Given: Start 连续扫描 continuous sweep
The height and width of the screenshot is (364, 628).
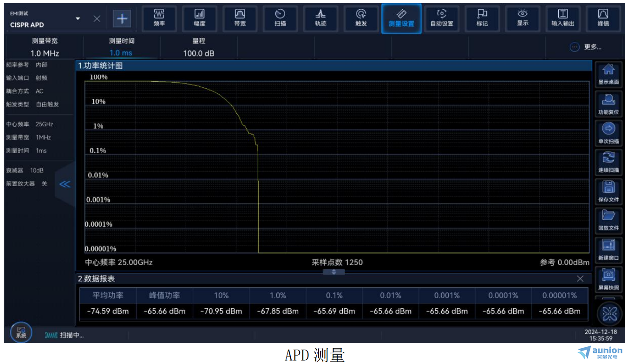Looking at the screenshot, I should [608, 162].
